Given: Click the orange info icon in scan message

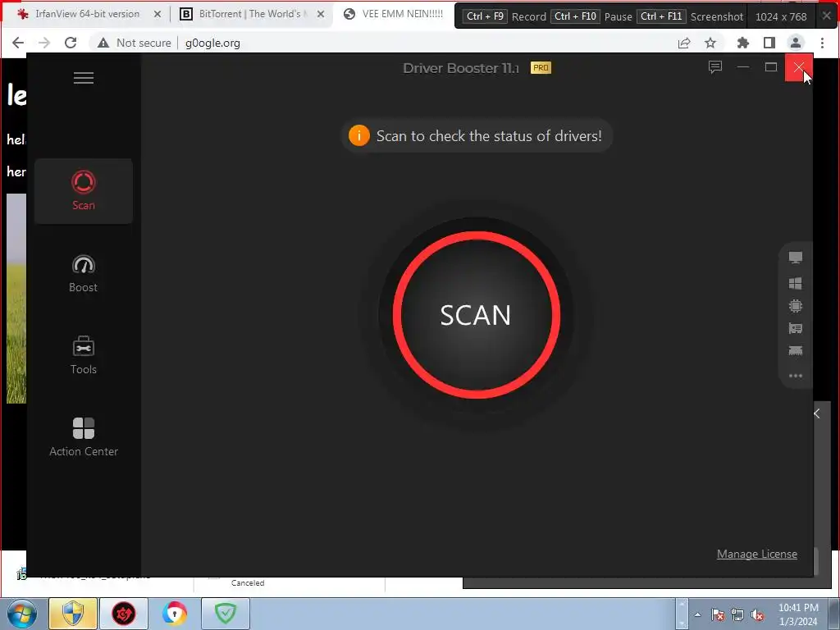Looking at the screenshot, I should coord(359,135).
